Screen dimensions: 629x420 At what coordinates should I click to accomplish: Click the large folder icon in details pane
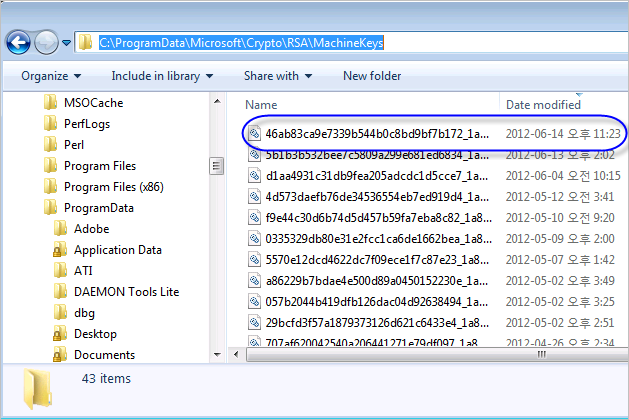[38, 389]
